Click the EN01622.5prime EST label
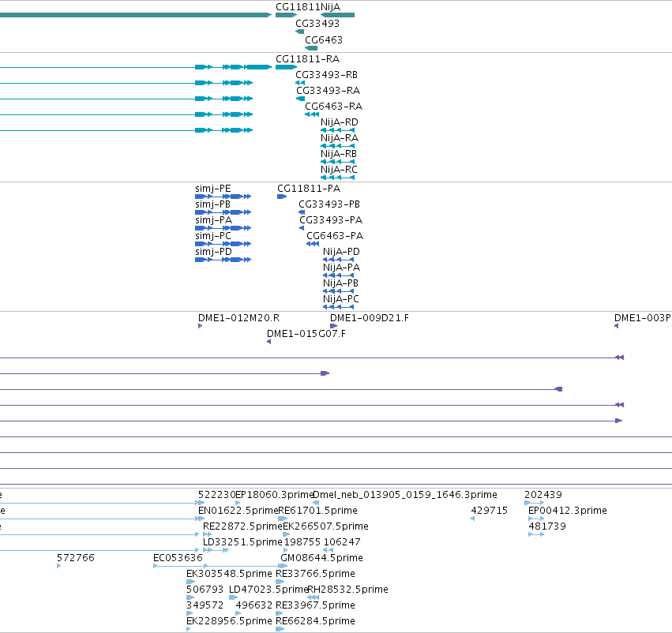Image resolution: width=672 pixels, height=633 pixels. pos(238,511)
